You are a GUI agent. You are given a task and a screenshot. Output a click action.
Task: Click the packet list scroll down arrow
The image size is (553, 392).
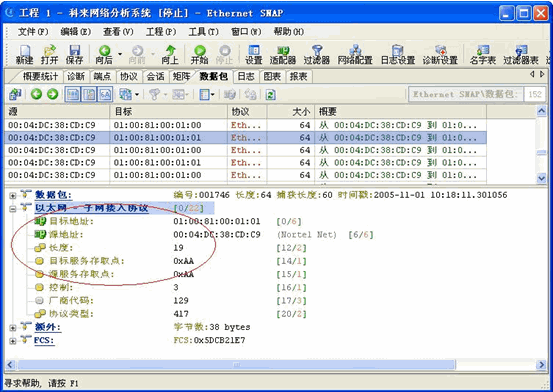click(x=541, y=178)
